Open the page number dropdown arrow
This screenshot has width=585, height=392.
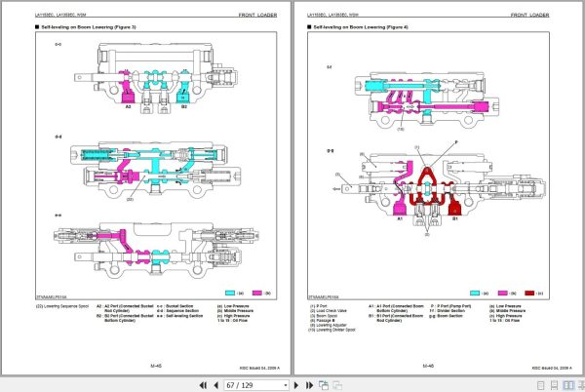[x=286, y=385]
